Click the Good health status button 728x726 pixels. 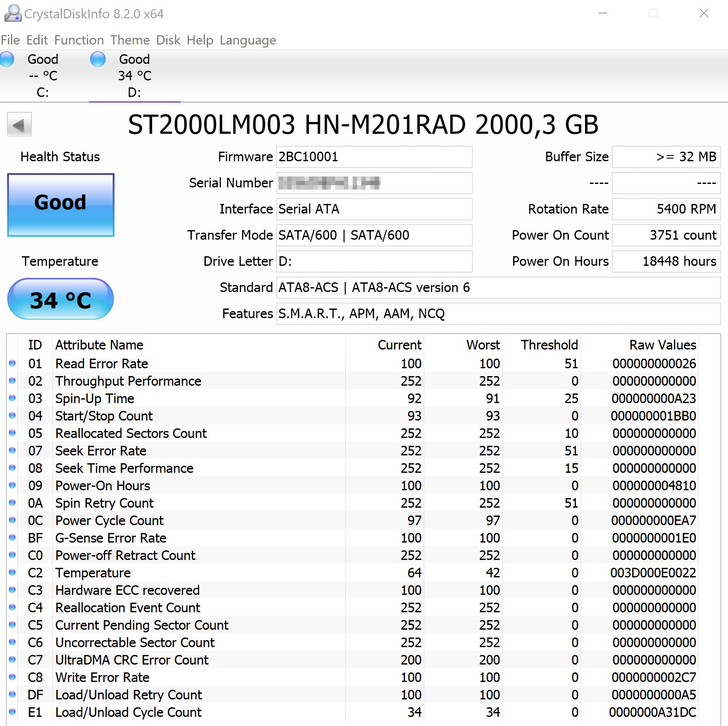(61, 205)
